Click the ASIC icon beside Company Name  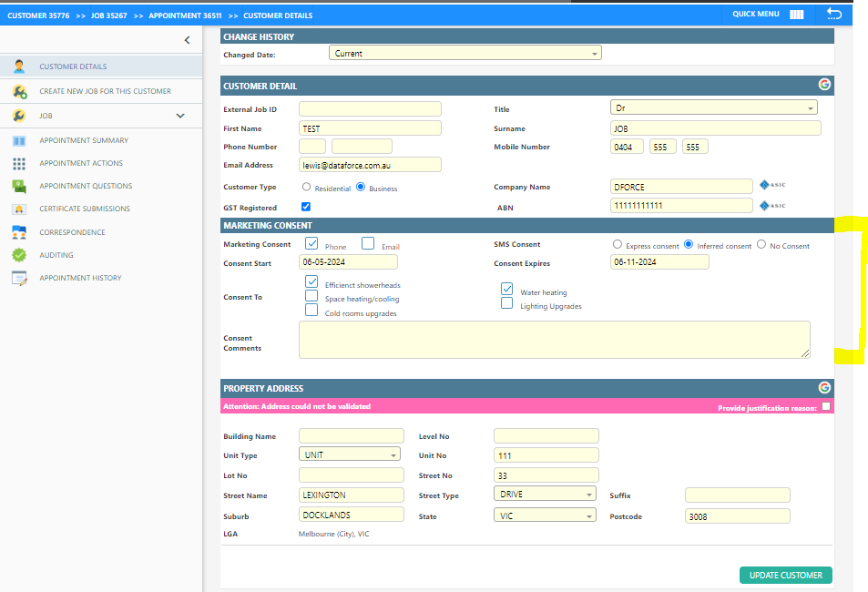pyautogui.click(x=771, y=186)
